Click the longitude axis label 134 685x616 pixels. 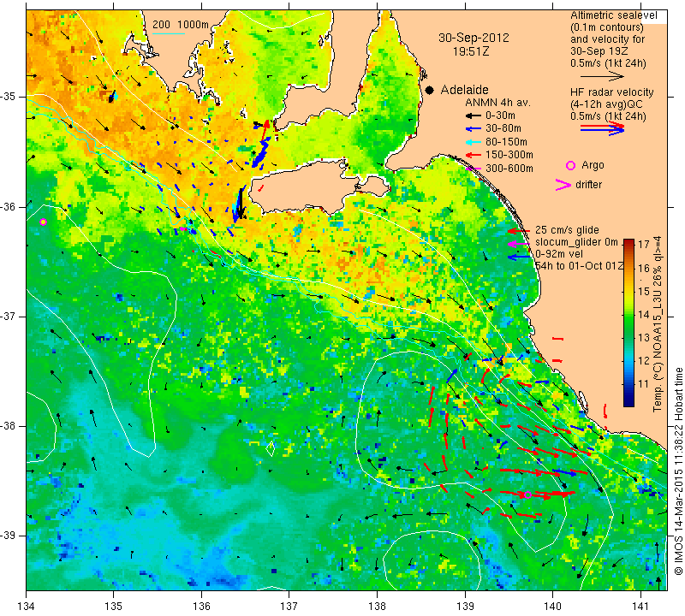tap(26, 607)
